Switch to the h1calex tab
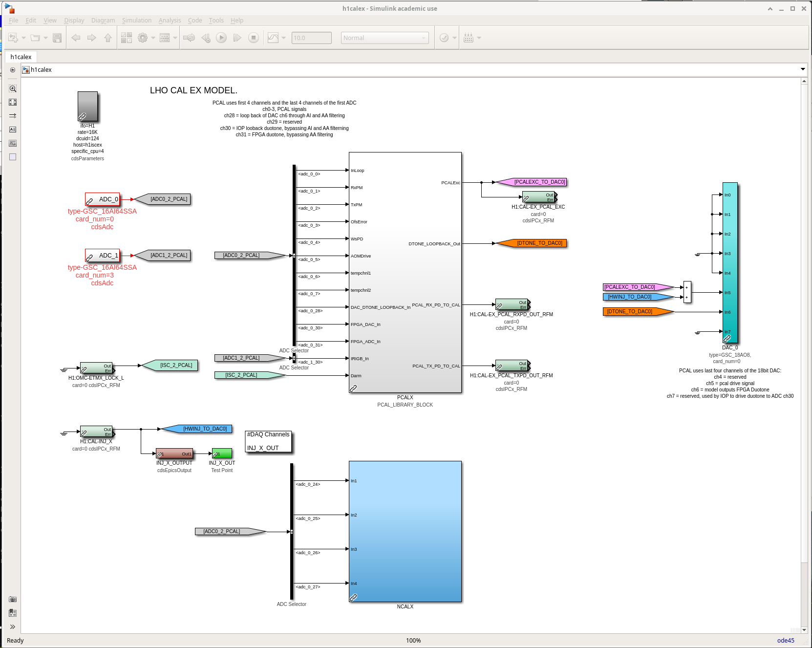This screenshot has height=648, width=812. [21, 57]
